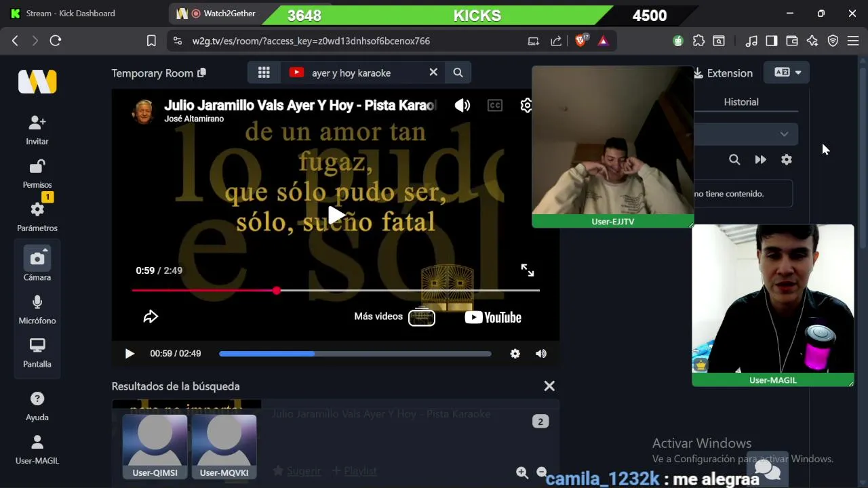Open video on YouTube logo
This screenshot has width=868, height=488.
point(493,317)
